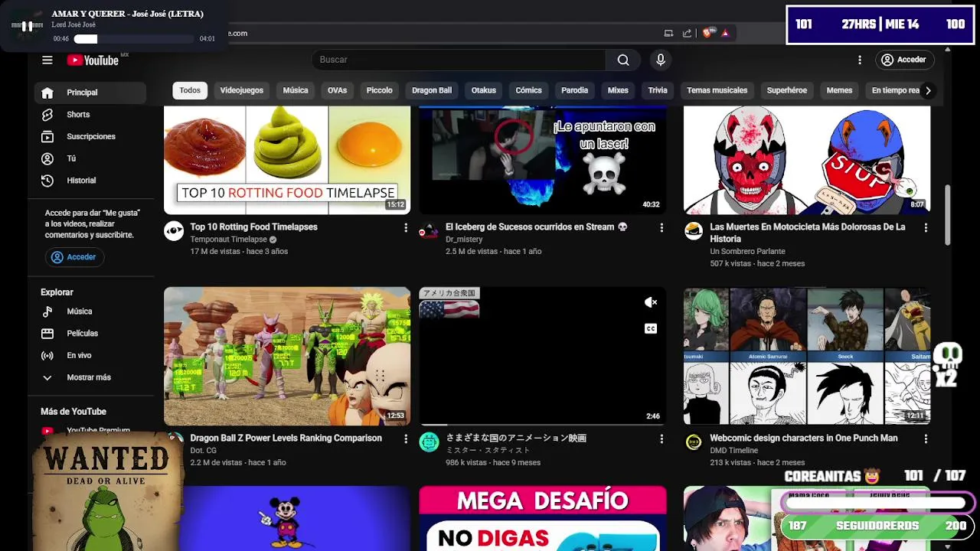Click the DMD Timeline channel name
This screenshot has width=980, height=551.
(x=734, y=451)
